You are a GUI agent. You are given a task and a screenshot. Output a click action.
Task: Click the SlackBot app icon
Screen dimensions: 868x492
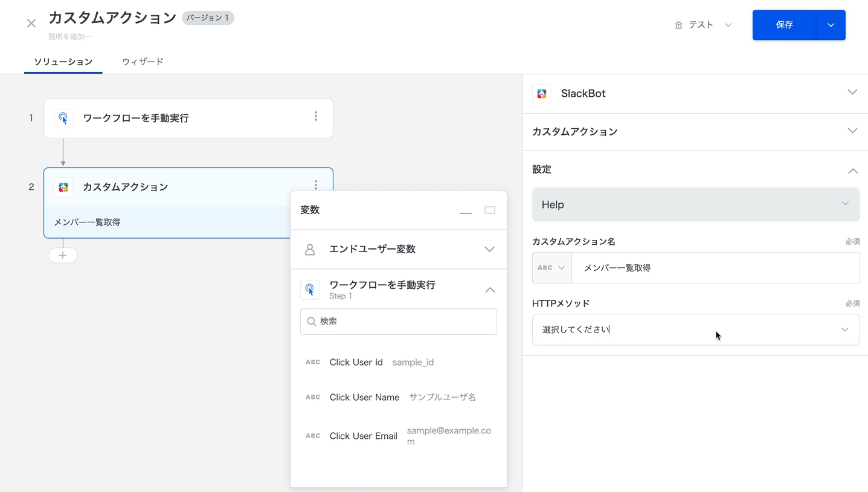542,94
